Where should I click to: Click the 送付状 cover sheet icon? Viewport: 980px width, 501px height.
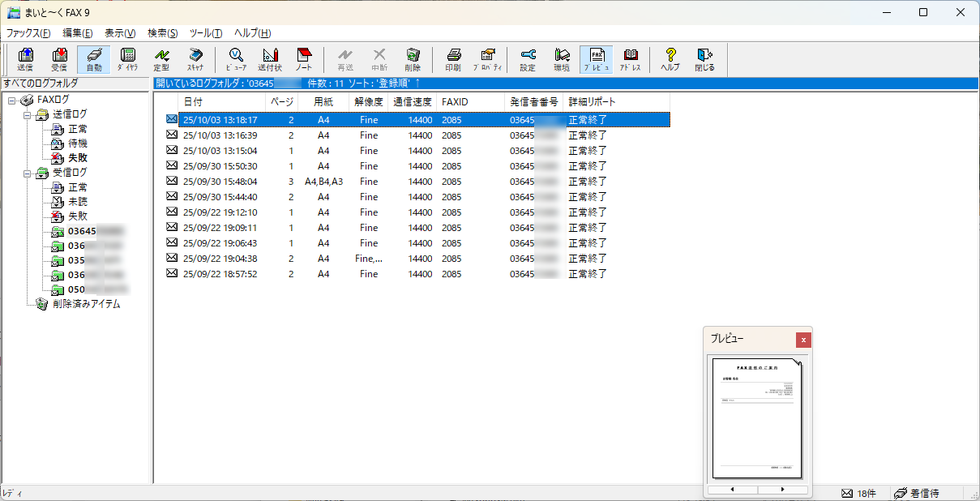point(270,59)
